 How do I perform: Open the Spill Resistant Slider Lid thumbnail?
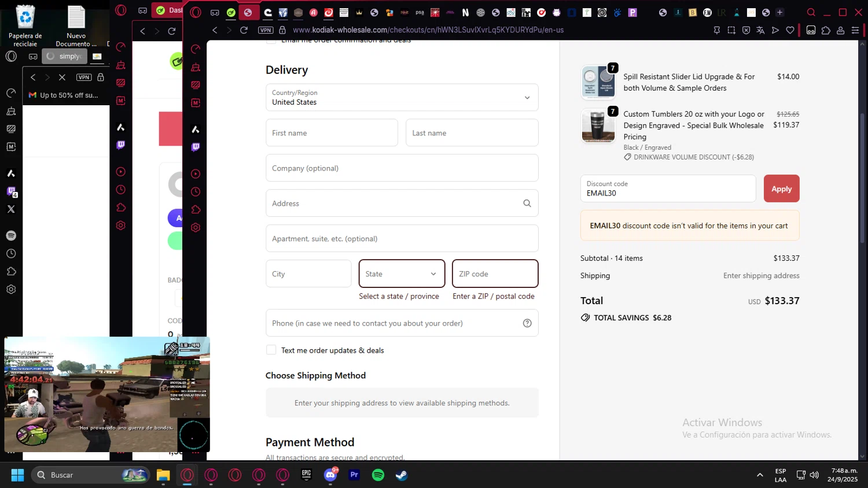[x=598, y=82]
